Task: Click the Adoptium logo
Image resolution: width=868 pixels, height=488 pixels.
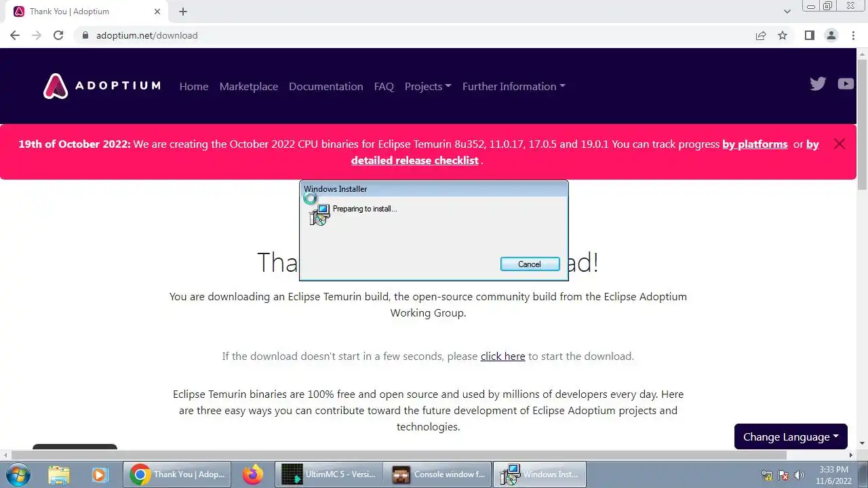Action: (x=102, y=86)
